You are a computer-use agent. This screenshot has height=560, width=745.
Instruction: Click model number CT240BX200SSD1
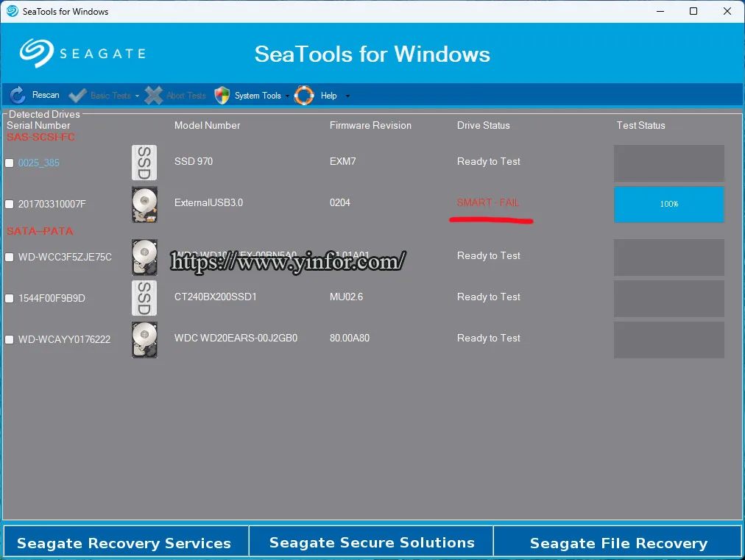point(215,297)
